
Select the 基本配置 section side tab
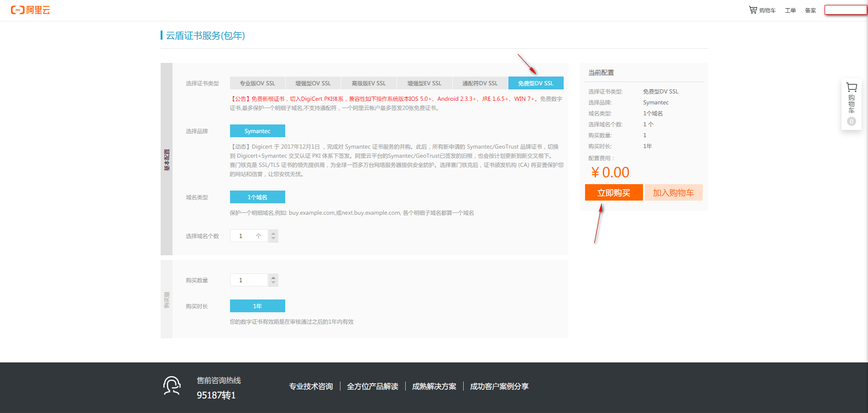167,159
